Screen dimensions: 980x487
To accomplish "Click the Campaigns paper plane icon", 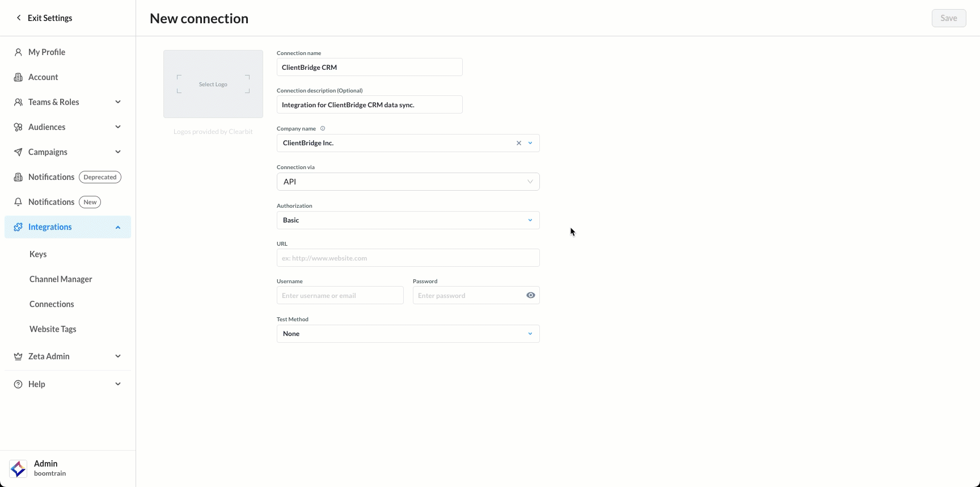I will click(18, 152).
